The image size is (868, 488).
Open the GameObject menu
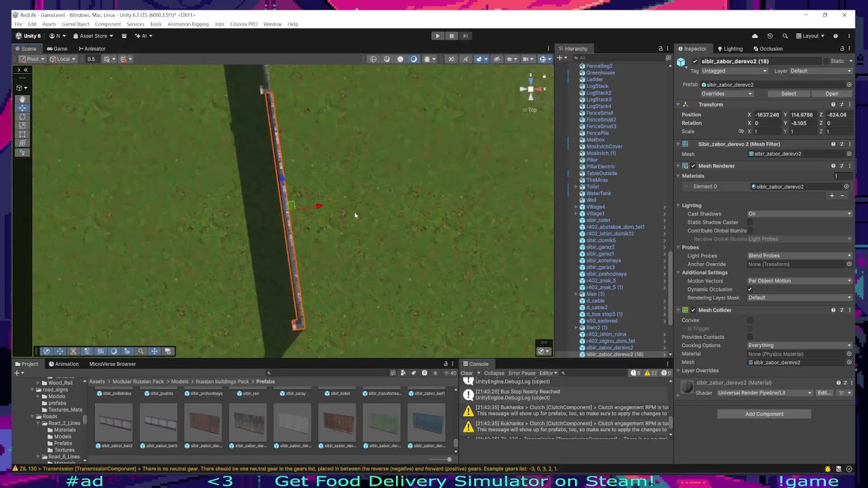(x=75, y=24)
